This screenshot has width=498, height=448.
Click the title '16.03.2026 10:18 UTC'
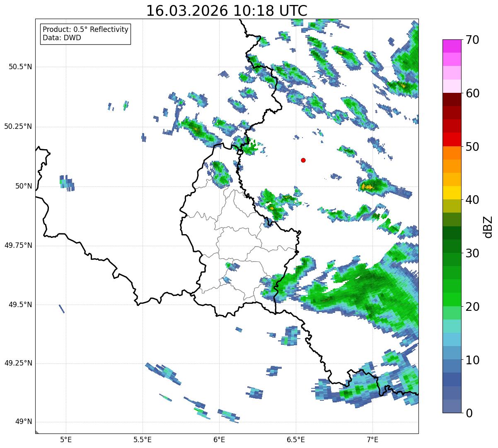pos(227,11)
